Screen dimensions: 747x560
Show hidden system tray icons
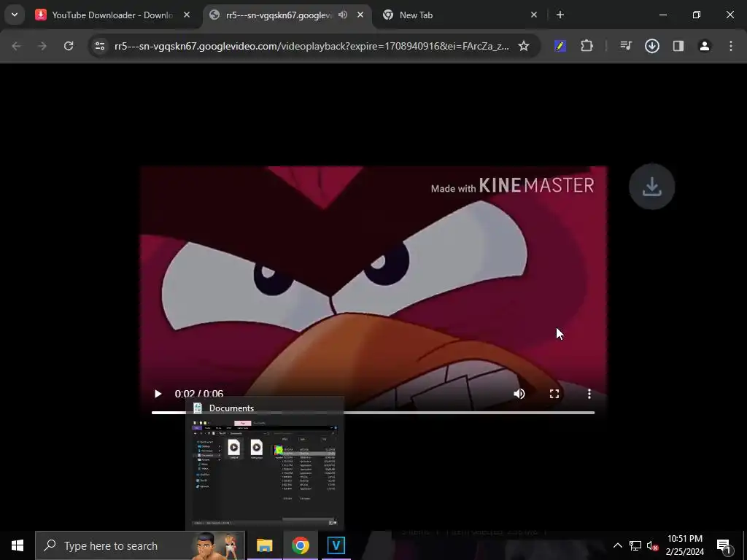coord(617,545)
